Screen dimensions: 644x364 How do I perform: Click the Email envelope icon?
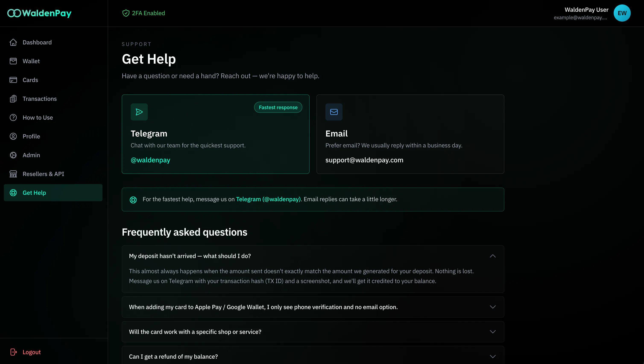(x=334, y=112)
